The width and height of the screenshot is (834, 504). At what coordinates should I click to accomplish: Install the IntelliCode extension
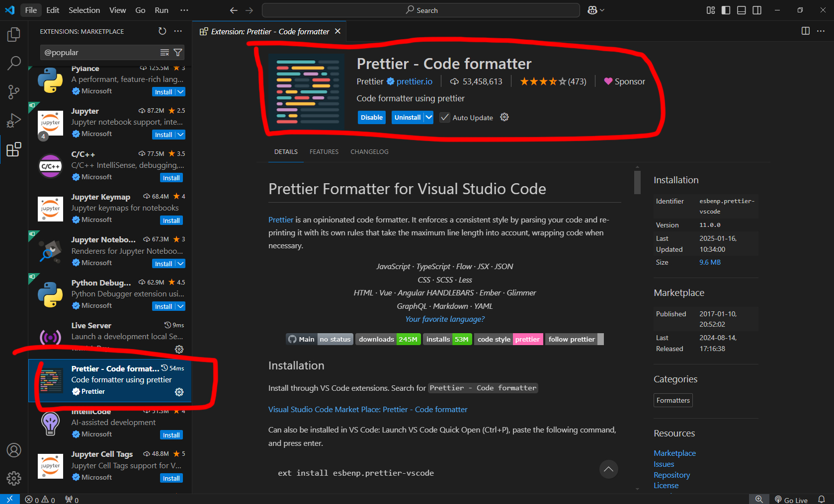coord(171,435)
